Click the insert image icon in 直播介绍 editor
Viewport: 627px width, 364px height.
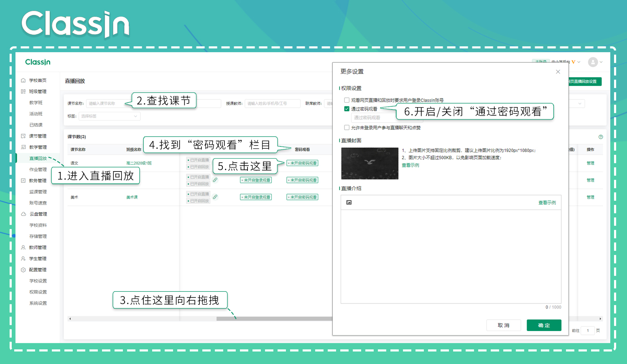(349, 202)
